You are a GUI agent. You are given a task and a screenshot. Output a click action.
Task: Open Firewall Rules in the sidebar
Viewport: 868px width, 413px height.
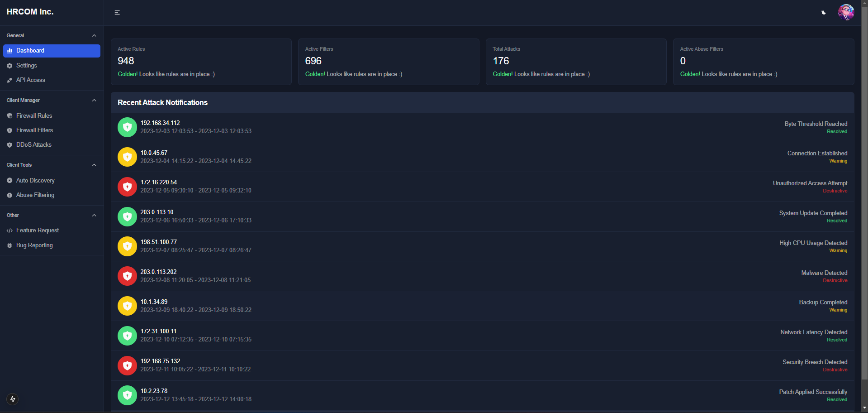pos(34,116)
